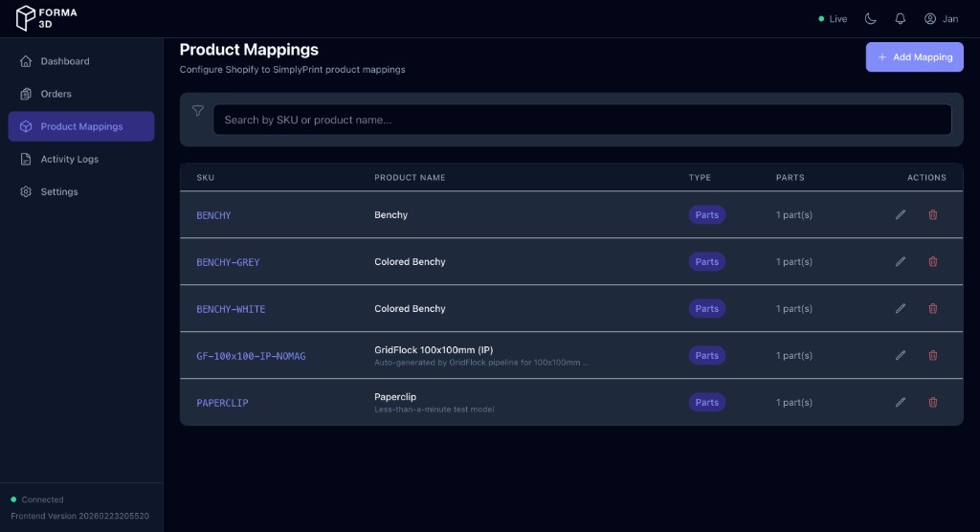
Task: Click the TYPE column header
Action: (700, 178)
